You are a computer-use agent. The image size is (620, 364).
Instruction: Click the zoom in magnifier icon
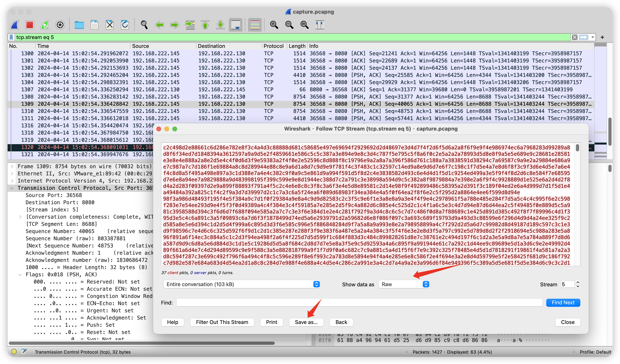click(x=274, y=25)
